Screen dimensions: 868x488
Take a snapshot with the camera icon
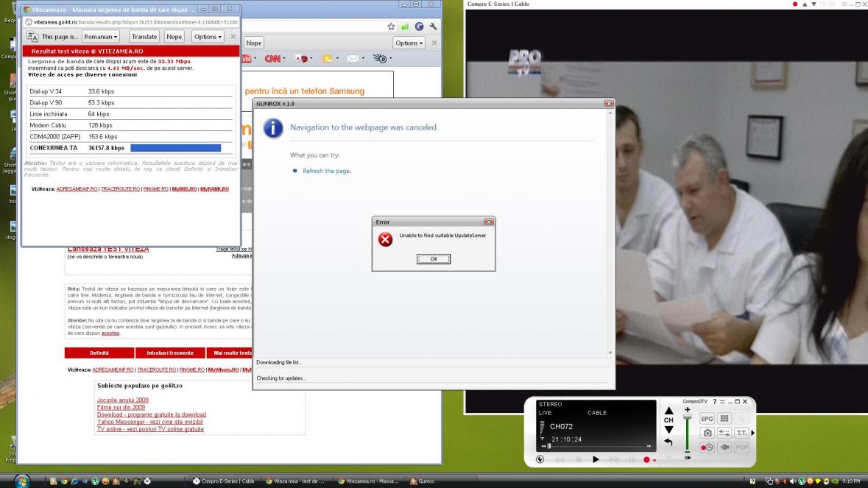point(707,433)
